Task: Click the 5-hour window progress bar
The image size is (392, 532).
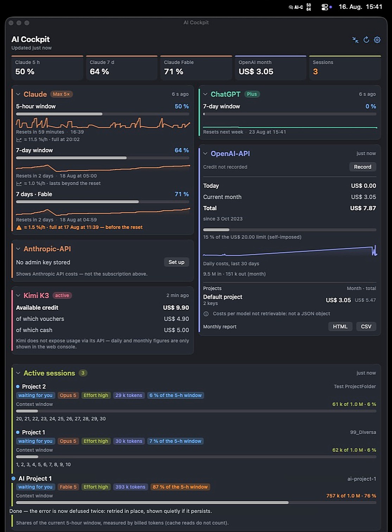Action: coord(102,114)
